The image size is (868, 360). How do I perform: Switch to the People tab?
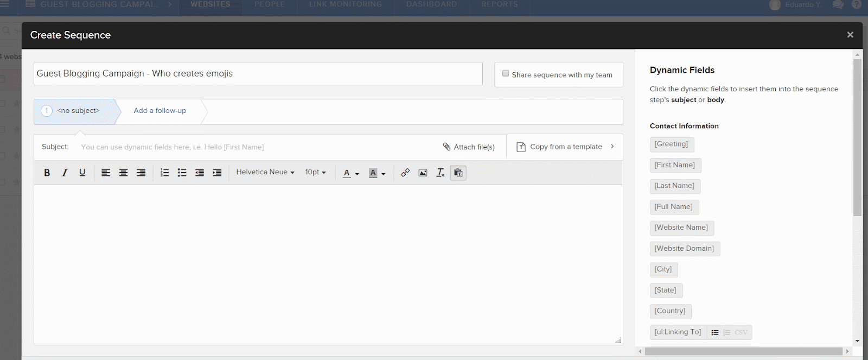pos(270,4)
